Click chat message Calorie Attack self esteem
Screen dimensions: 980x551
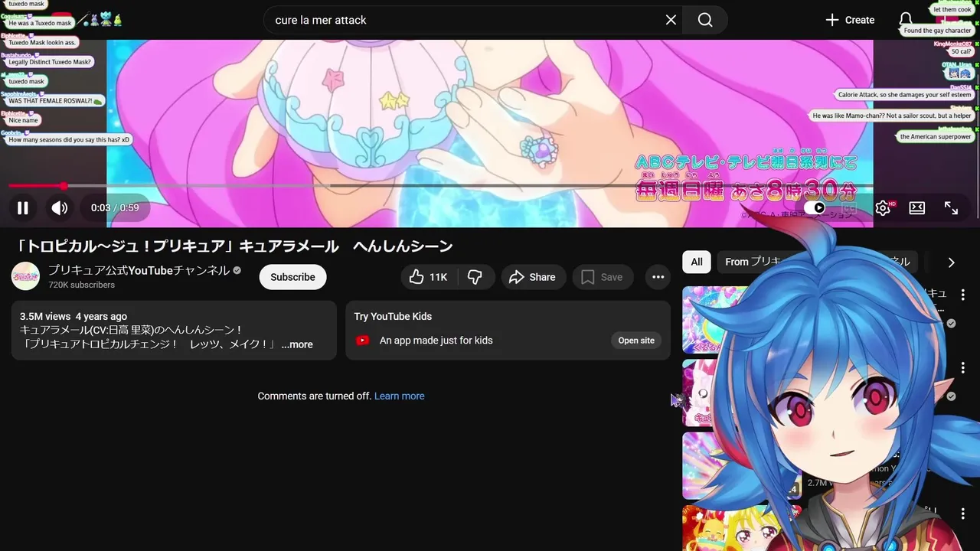[x=904, y=95]
